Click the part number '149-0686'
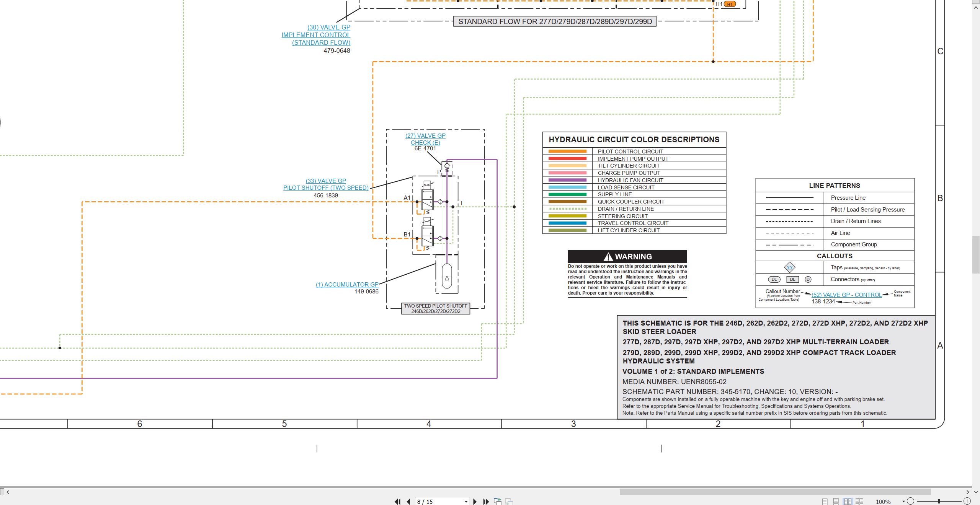This screenshot has height=505, width=980. click(x=366, y=292)
